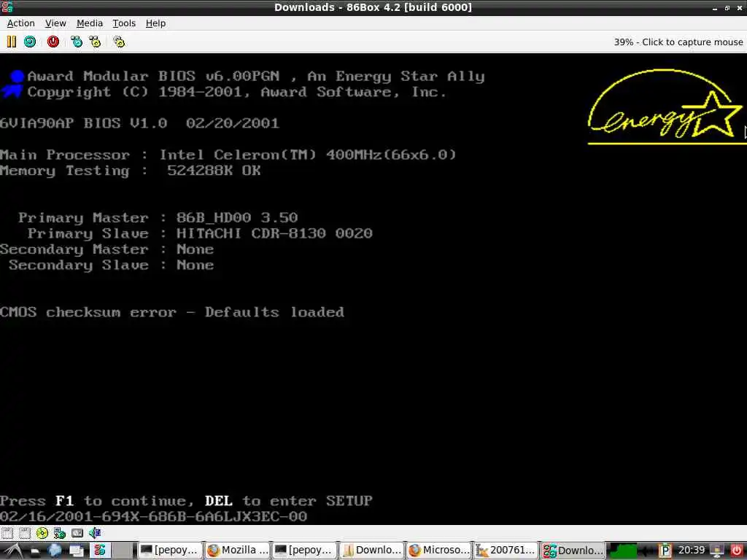The width and height of the screenshot is (747, 560).
Task: Switch to the 200761... taskbar window
Action: tap(506, 551)
